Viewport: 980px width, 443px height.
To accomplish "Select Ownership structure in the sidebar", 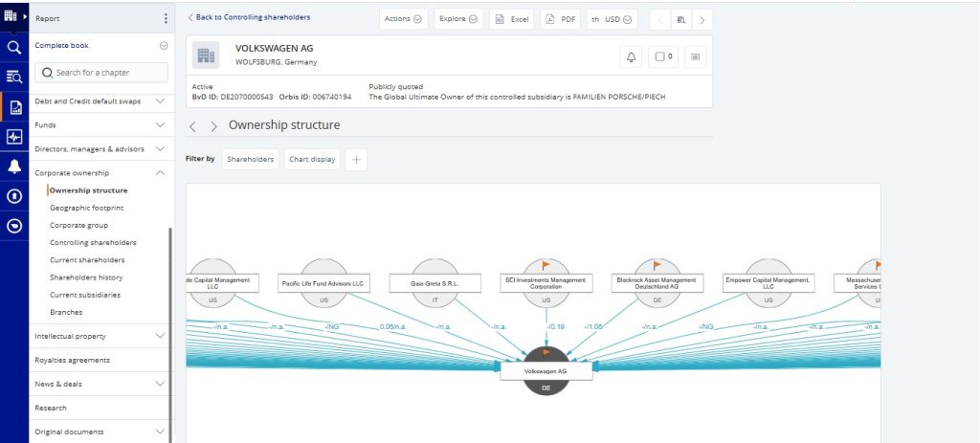I will (x=89, y=190).
